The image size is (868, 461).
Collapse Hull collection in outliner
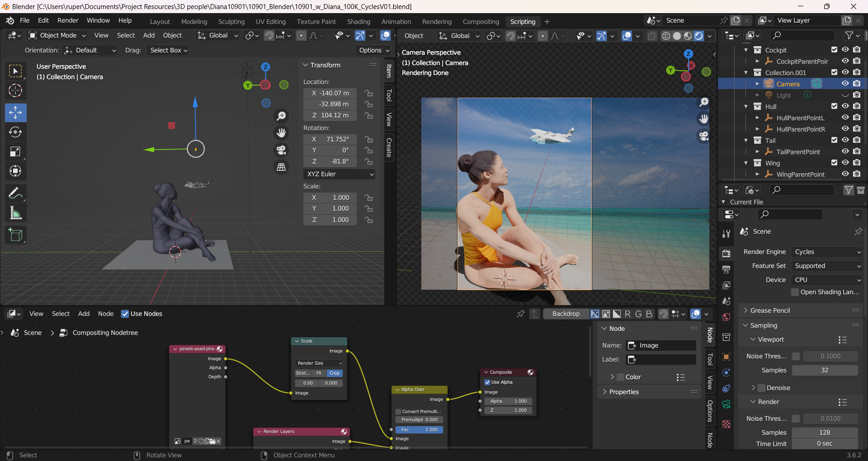pos(746,107)
